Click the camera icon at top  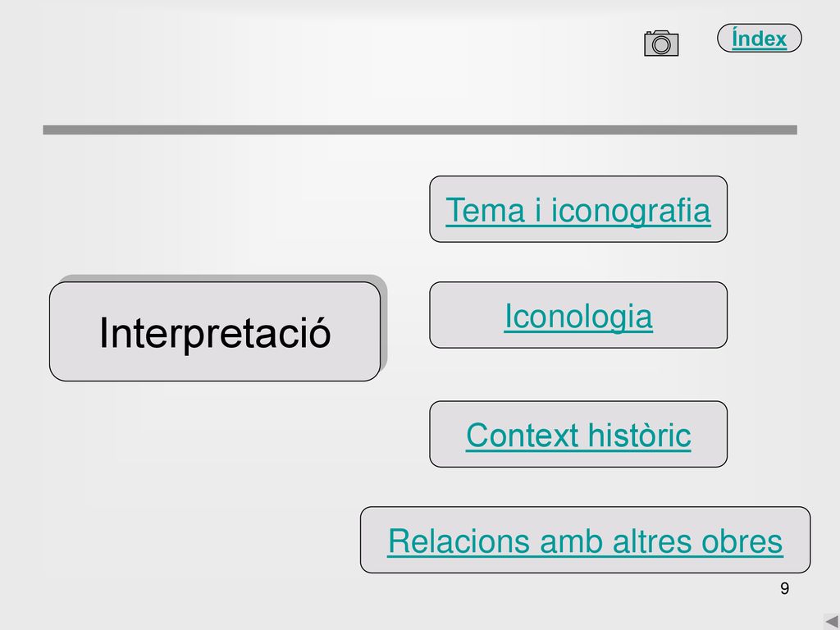coord(661,43)
